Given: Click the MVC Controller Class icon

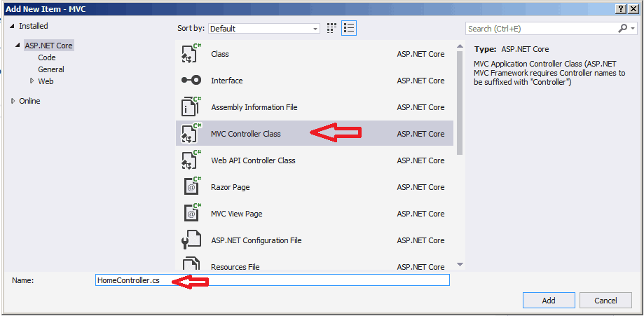Looking at the screenshot, I should pos(191,134).
